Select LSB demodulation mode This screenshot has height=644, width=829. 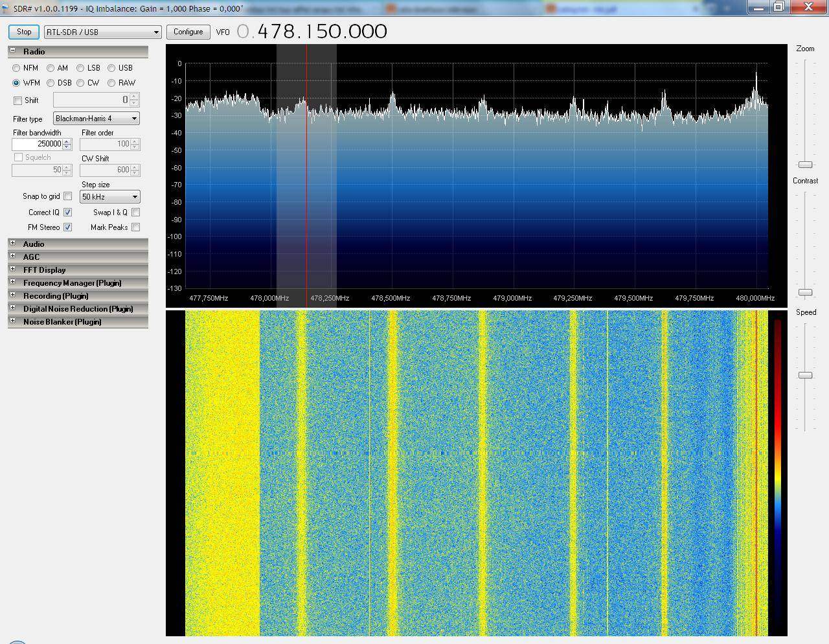click(x=80, y=68)
